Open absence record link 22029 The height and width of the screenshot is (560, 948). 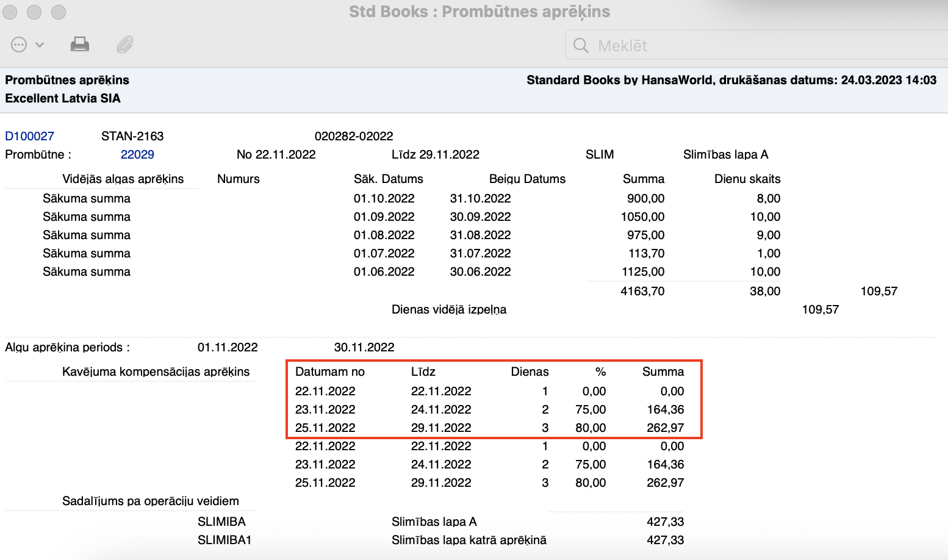tap(137, 154)
